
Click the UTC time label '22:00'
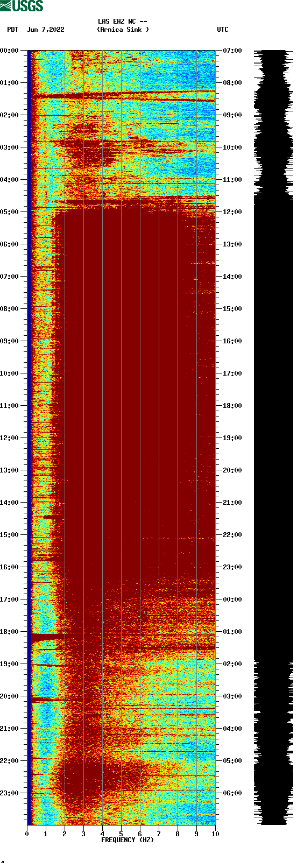coord(232,535)
